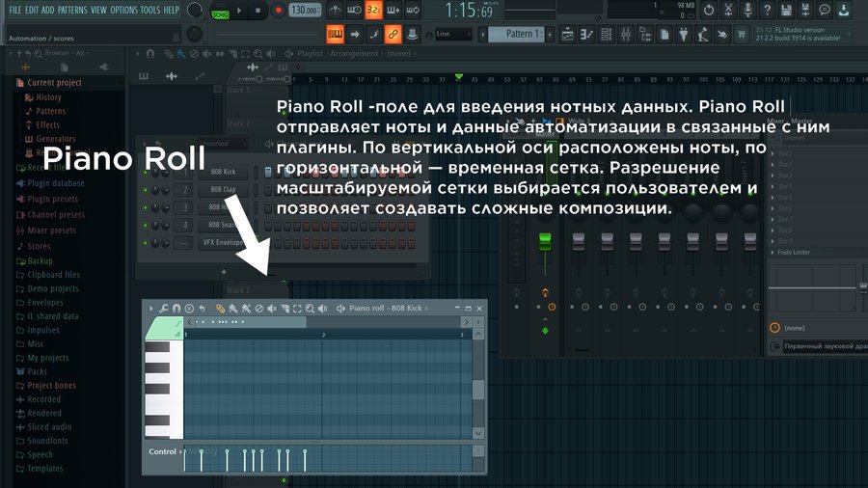Click the 130.000 tempo field
This screenshot has width=868, height=488.
(305, 10)
